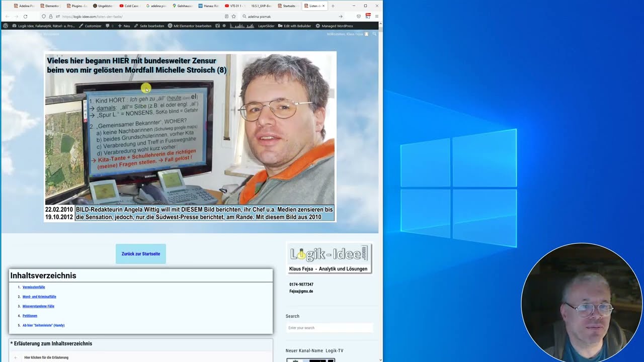Screen dimensions: 644x362
Task: Open the Customizer in admin bar
Action: click(x=90, y=26)
